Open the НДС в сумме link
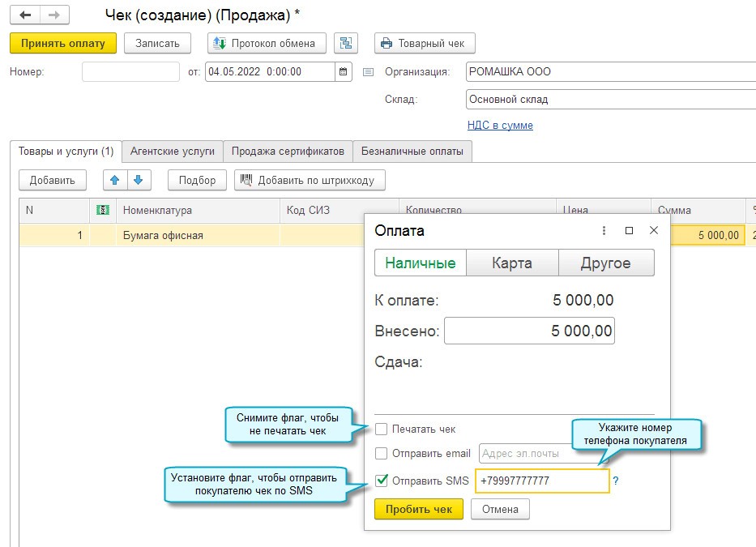The width and height of the screenshot is (756, 547). click(x=500, y=126)
